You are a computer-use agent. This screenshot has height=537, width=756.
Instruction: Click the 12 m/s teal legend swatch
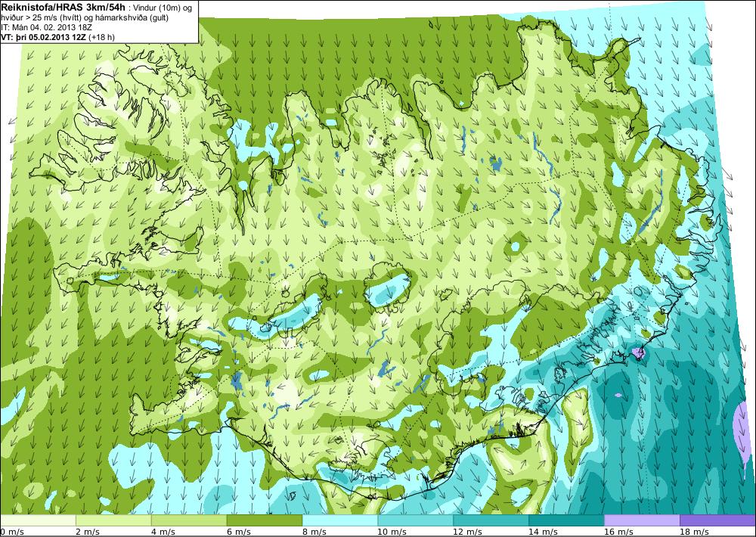tap(491, 520)
